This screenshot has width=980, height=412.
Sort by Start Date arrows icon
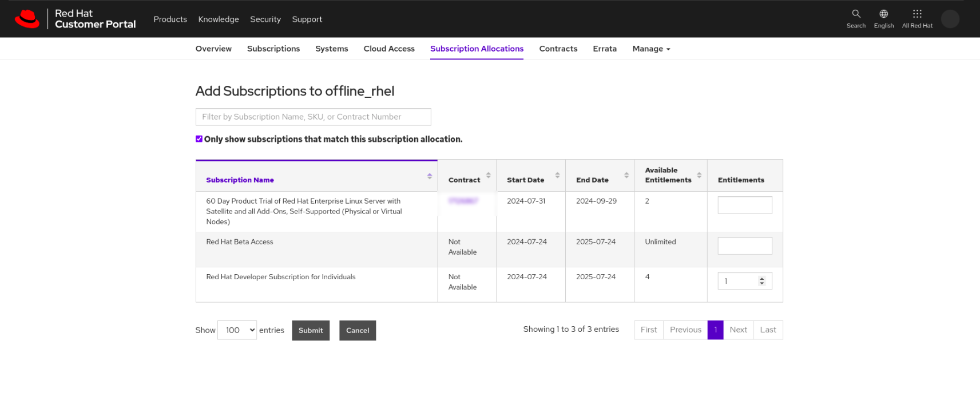pyautogui.click(x=557, y=175)
